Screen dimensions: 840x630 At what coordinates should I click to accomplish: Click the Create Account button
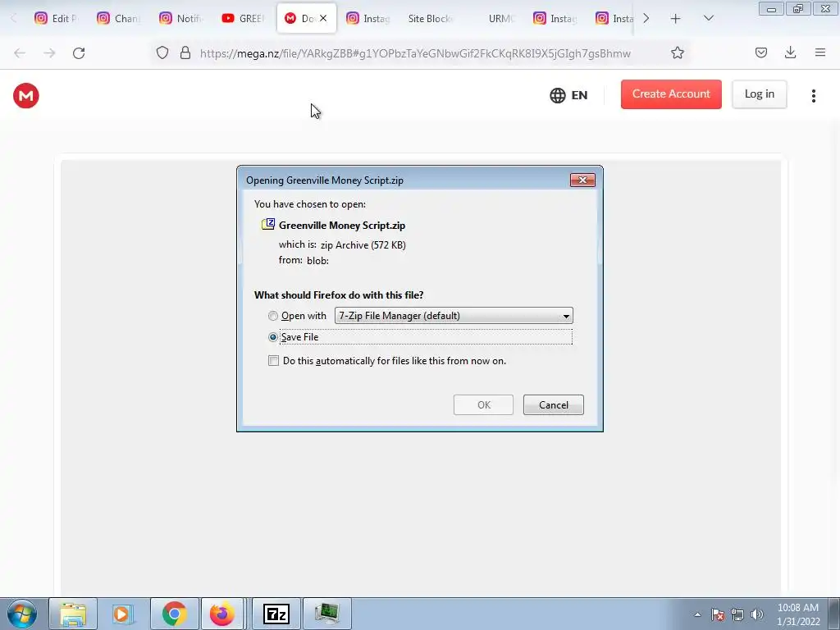pos(671,94)
